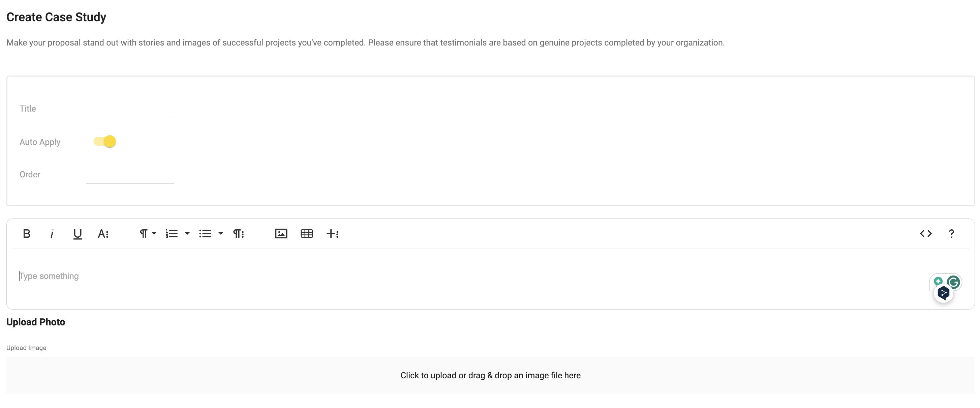The image size is (980, 408).
Task: Toggle bold formatting in editor toolbar
Action: click(x=26, y=233)
